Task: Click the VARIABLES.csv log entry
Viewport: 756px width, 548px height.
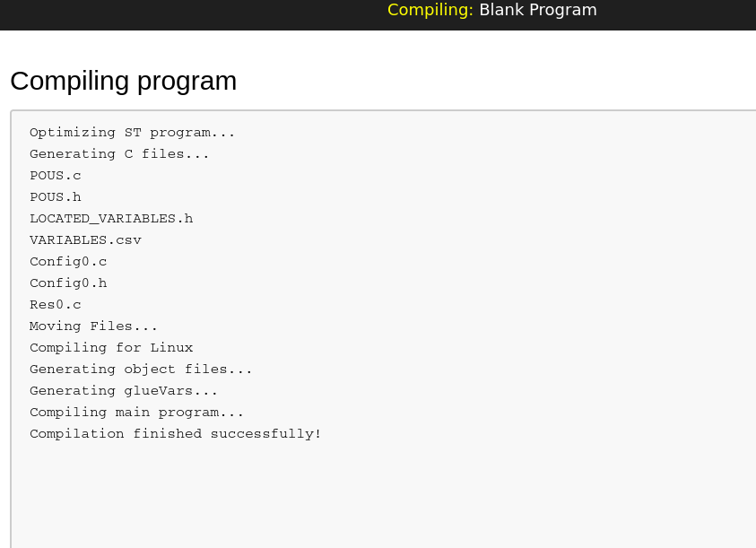Action: coord(85,240)
